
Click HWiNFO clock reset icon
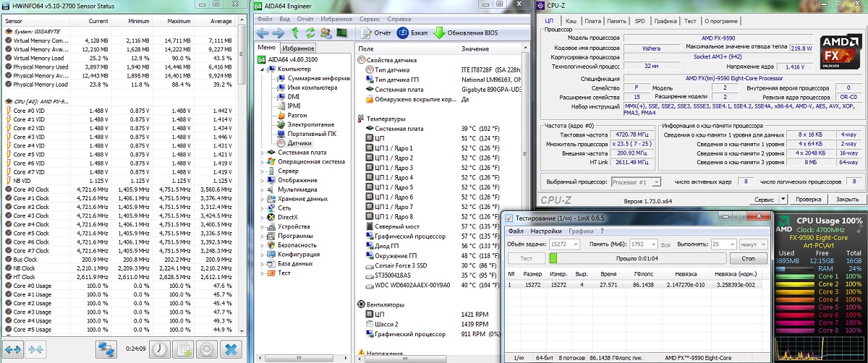point(160,349)
